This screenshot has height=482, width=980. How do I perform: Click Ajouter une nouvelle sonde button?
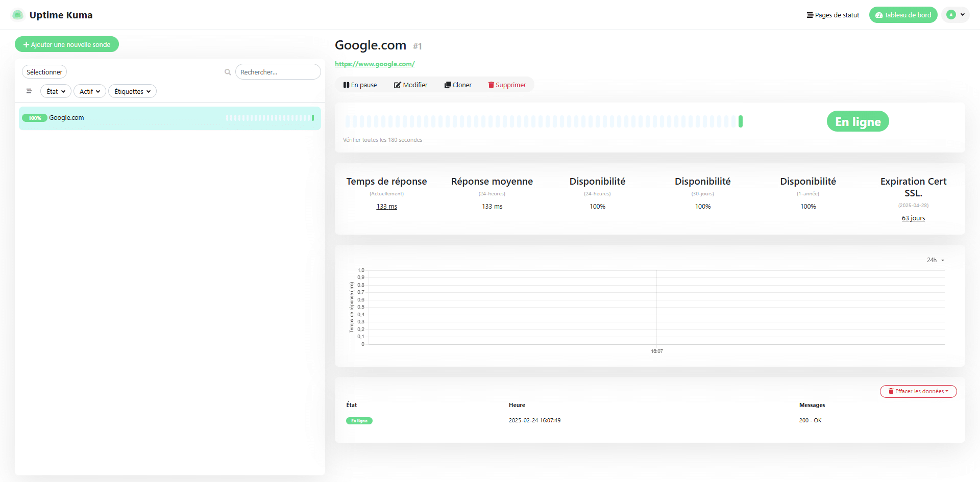pos(67,44)
